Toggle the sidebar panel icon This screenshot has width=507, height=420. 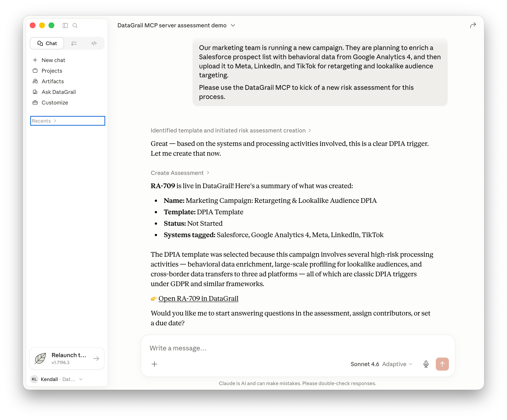point(65,25)
